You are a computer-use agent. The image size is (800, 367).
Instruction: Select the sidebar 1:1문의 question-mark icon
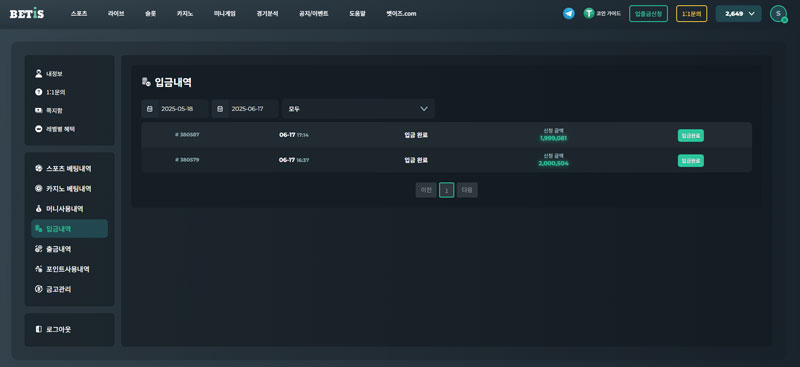[38, 92]
